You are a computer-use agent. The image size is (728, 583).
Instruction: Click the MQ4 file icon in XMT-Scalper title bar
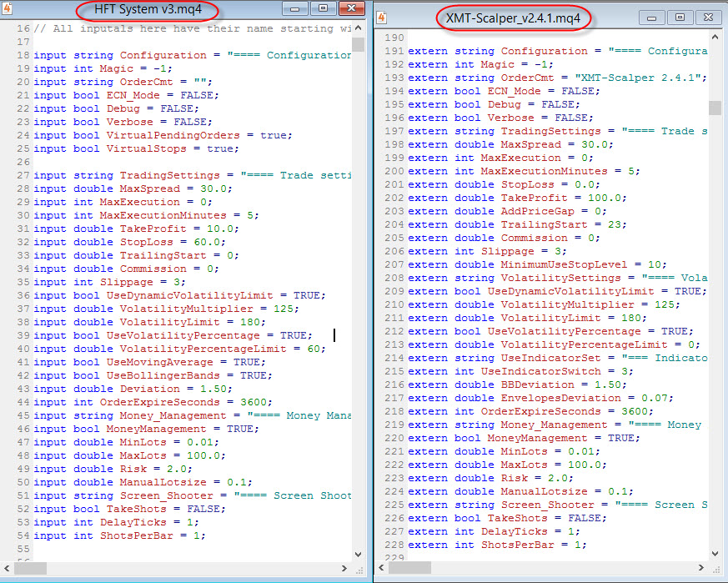pos(381,17)
